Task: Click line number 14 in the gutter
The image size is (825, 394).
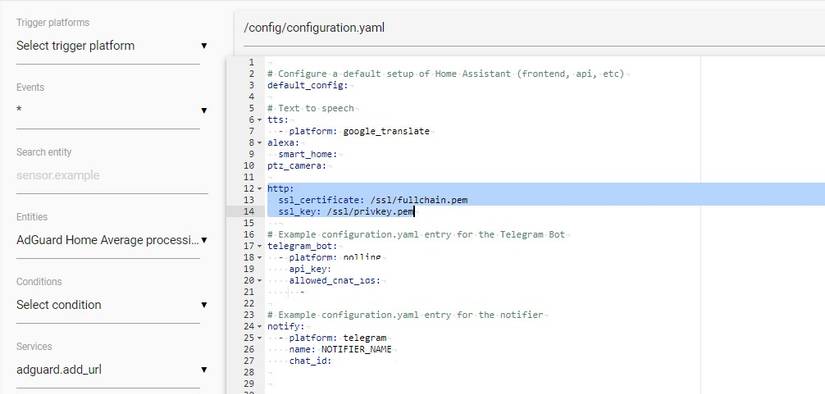Action: point(249,211)
